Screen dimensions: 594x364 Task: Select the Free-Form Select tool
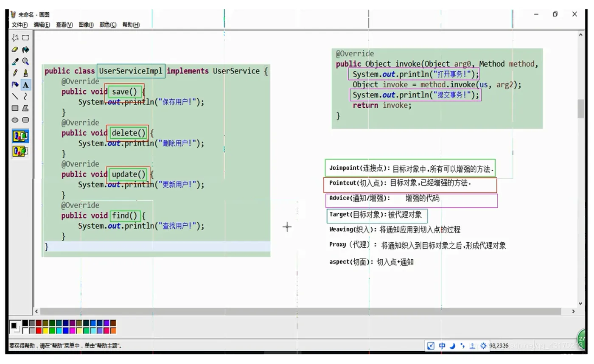[x=15, y=38]
